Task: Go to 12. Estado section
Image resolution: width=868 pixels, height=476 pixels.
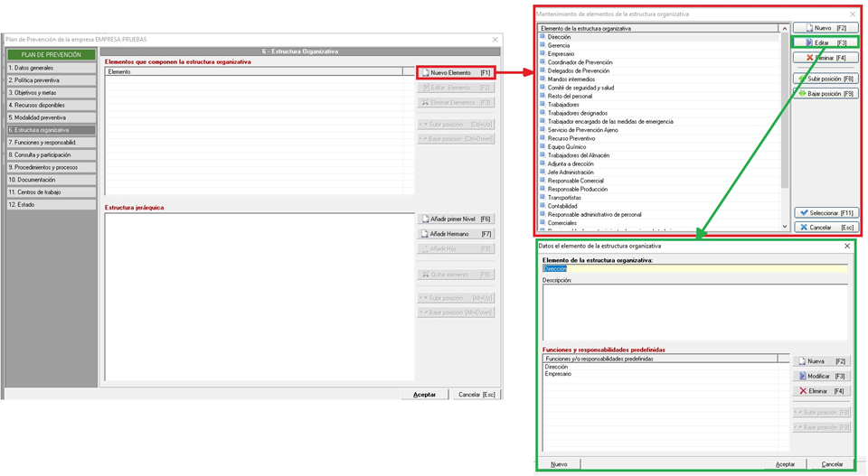Action: (x=51, y=204)
